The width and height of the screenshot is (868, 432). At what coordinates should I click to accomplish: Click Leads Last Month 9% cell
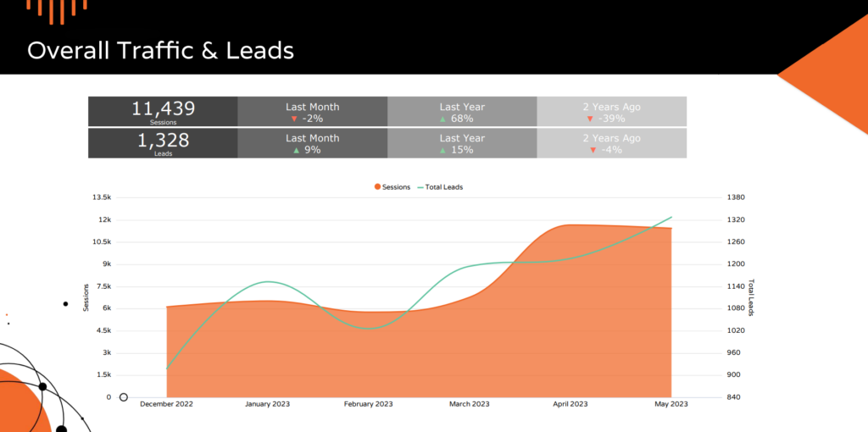(x=312, y=143)
